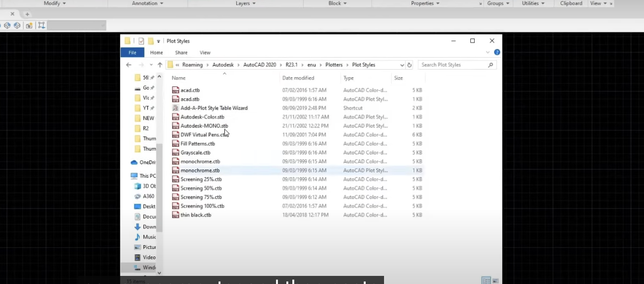644x284 pixels.
Task: Sort files by Size column
Action: [399, 78]
